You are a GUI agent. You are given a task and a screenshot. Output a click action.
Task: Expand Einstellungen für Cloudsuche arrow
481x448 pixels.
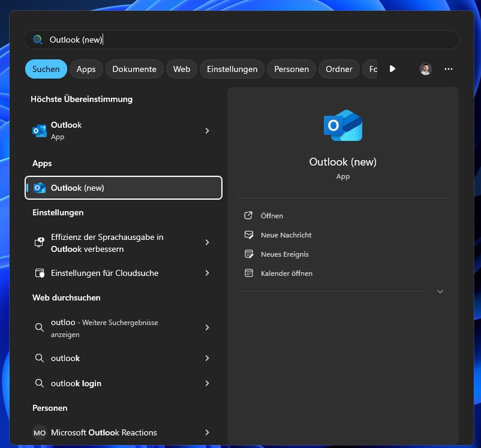207,273
